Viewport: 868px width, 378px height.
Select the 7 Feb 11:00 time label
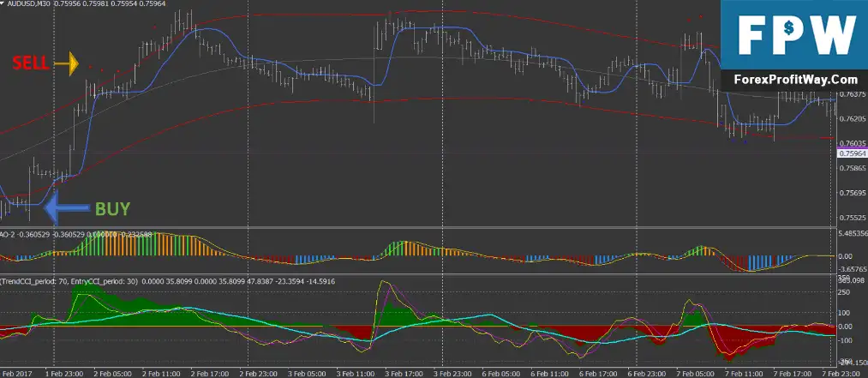pos(745,374)
